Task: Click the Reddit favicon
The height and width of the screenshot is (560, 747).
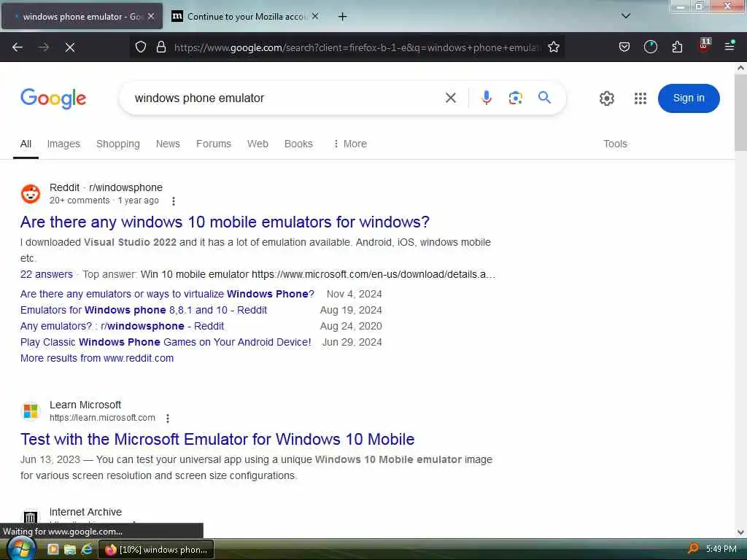Action: pyautogui.click(x=31, y=194)
